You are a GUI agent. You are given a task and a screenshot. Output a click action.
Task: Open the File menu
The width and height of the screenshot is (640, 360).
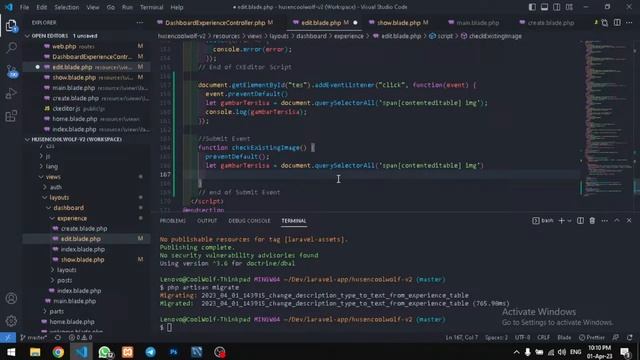click(24, 7)
